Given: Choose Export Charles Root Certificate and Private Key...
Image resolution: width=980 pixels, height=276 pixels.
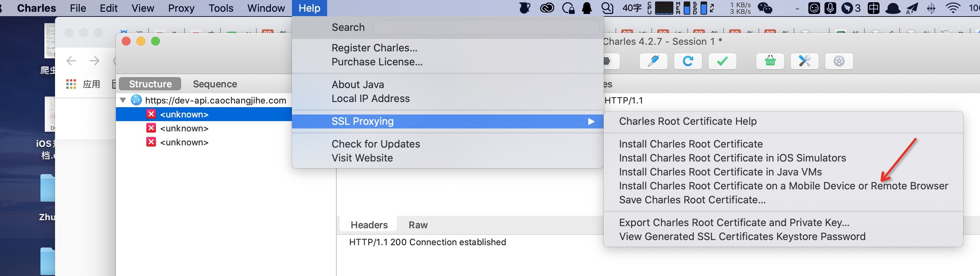Looking at the screenshot, I should 783,222.
